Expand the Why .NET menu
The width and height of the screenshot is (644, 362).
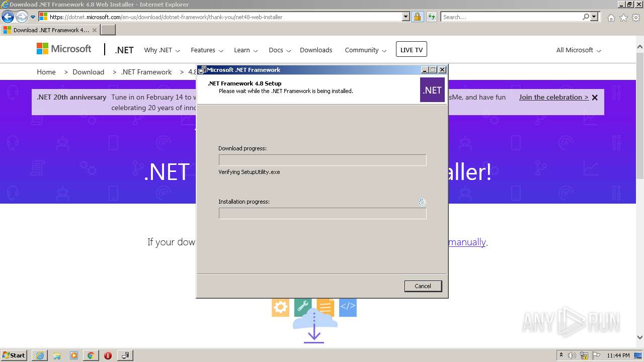tap(162, 50)
